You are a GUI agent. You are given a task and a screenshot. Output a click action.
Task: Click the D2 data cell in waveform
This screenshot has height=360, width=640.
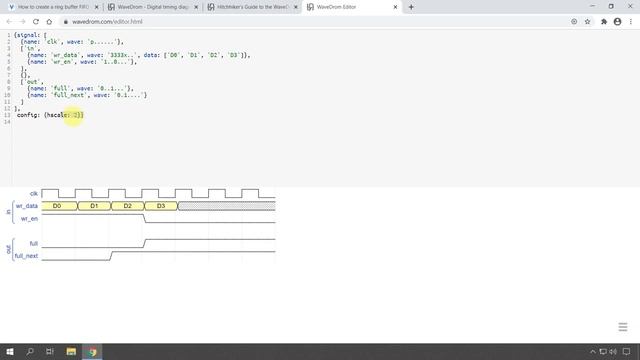[x=127, y=206]
